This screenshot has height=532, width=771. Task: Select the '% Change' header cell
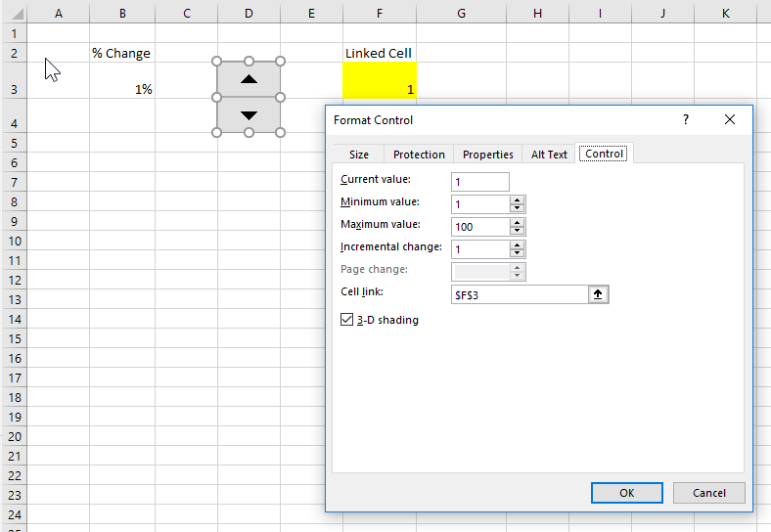pyautogui.click(x=122, y=53)
